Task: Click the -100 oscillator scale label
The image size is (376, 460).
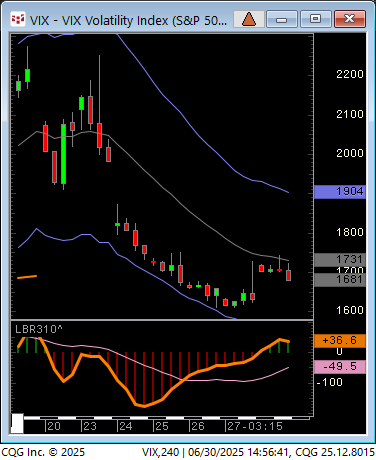Action: point(330,382)
